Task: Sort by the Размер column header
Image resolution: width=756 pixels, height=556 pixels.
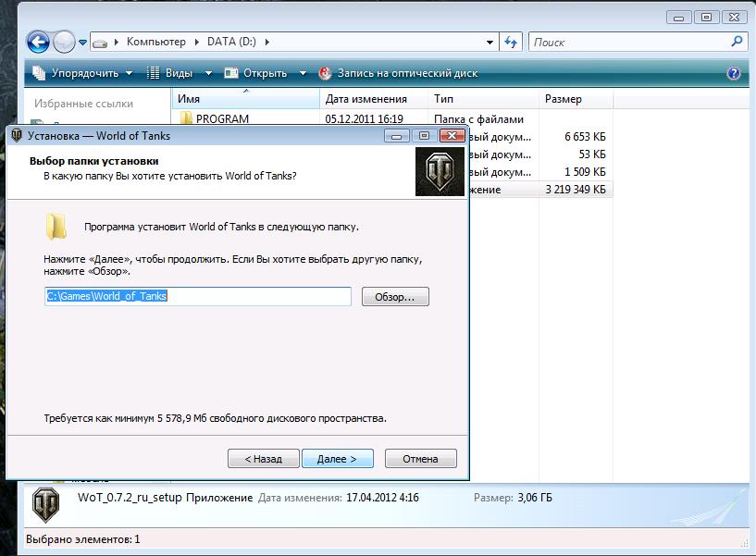Action: click(576, 99)
